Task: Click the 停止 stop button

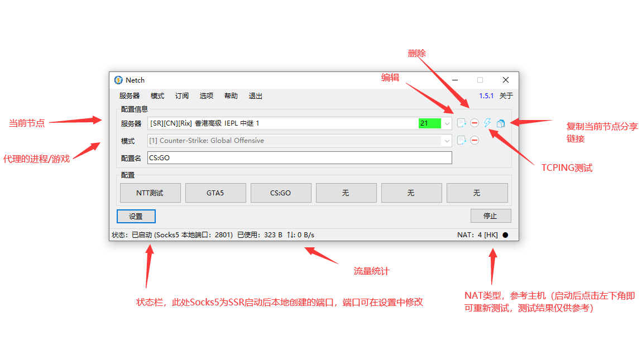Action: click(491, 216)
